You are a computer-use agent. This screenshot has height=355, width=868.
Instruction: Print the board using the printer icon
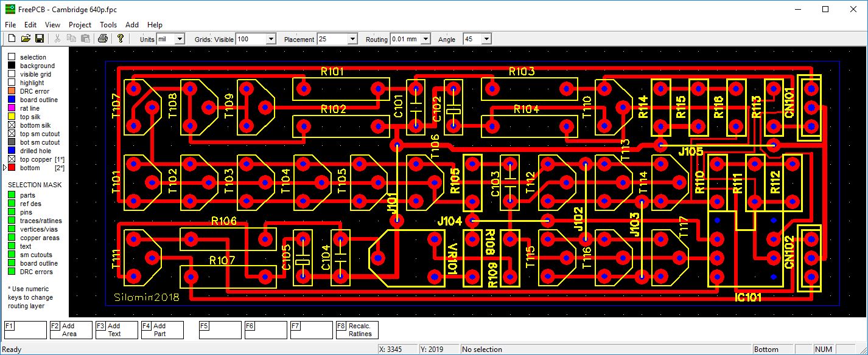(103, 38)
